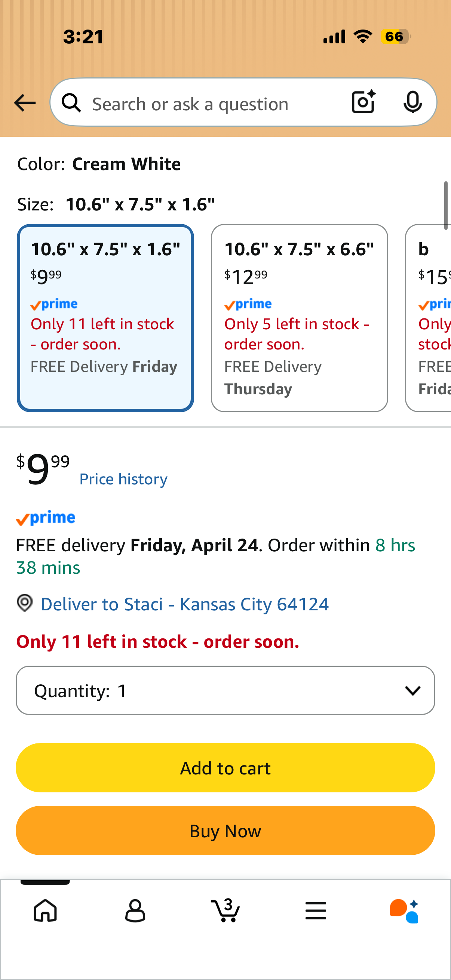
Task: Open the account profile icon
Action: [x=135, y=911]
